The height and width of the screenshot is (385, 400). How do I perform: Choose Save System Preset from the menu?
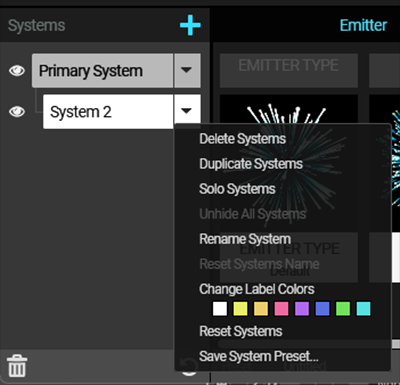(x=259, y=356)
